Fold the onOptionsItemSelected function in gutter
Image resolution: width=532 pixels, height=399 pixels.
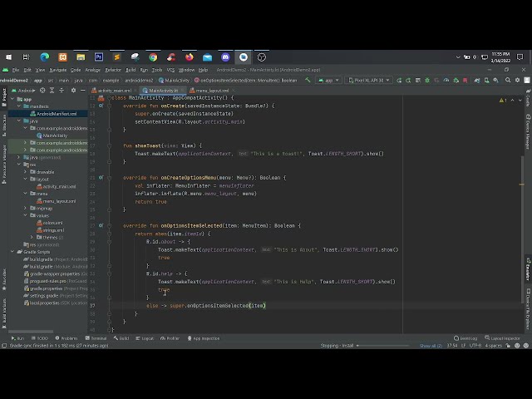[x=109, y=225]
